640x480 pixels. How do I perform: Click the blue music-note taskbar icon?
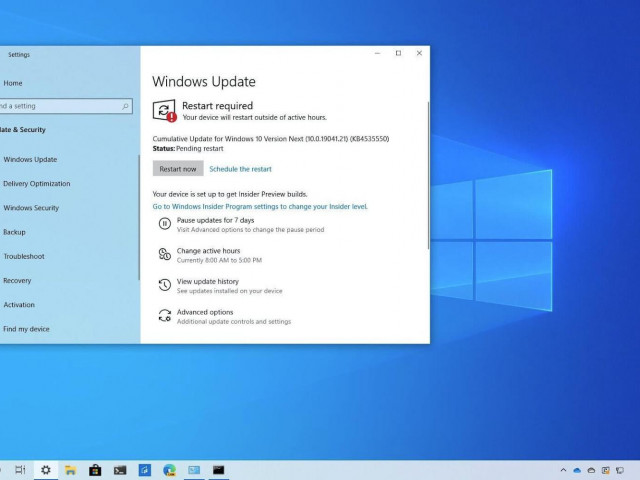[145, 470]
